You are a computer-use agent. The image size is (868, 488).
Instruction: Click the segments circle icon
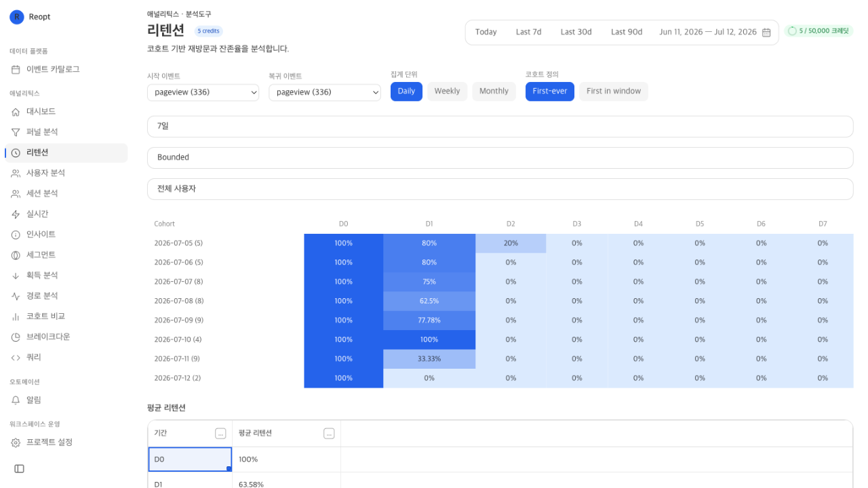click(x=16, y=256)
